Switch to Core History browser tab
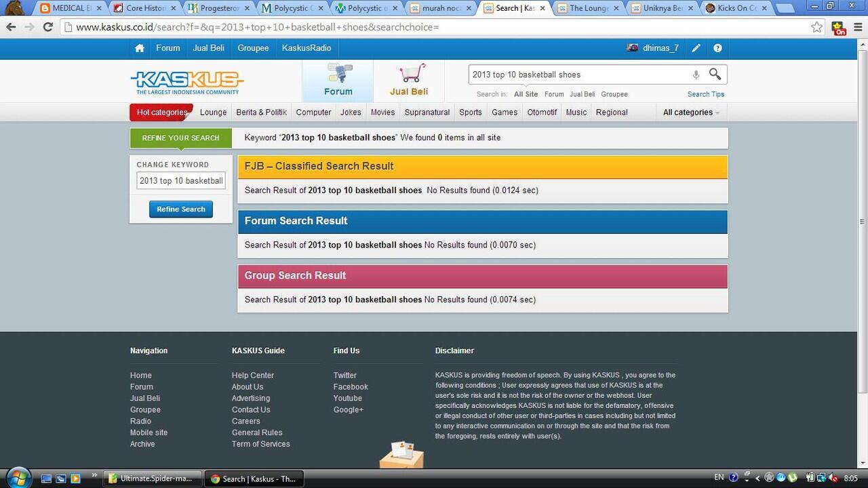 coord(143,8)
